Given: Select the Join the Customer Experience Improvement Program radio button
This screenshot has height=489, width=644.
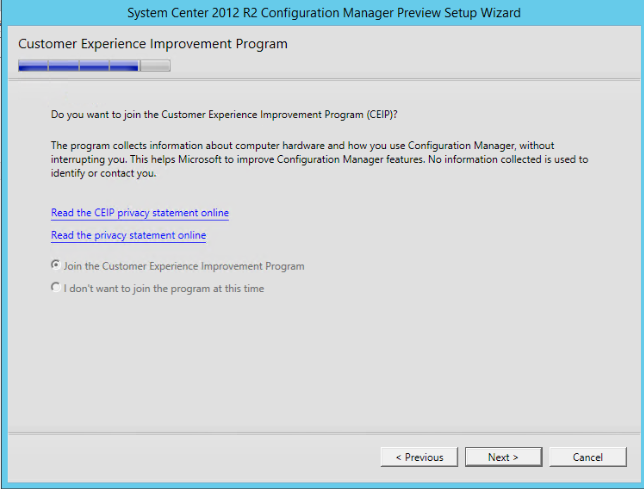Looking at the screenshot, I should pos(55,266).
